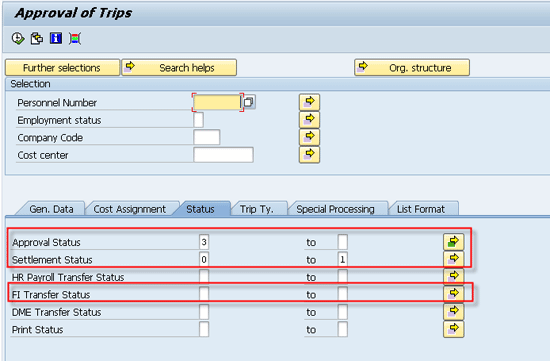The width and height of the screenshot is (550, 361).
Task: Switch to the Gen. Data tab
Action: (51, 209)
